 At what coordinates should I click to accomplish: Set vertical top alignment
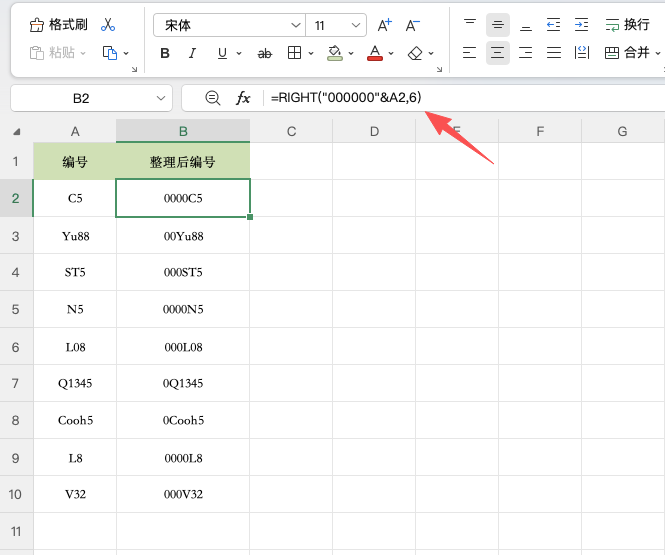469,25
